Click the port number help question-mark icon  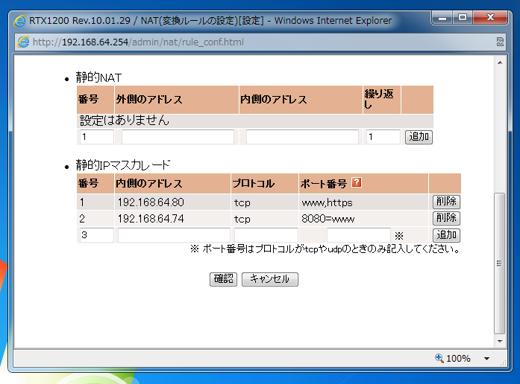tap(356, 183)
